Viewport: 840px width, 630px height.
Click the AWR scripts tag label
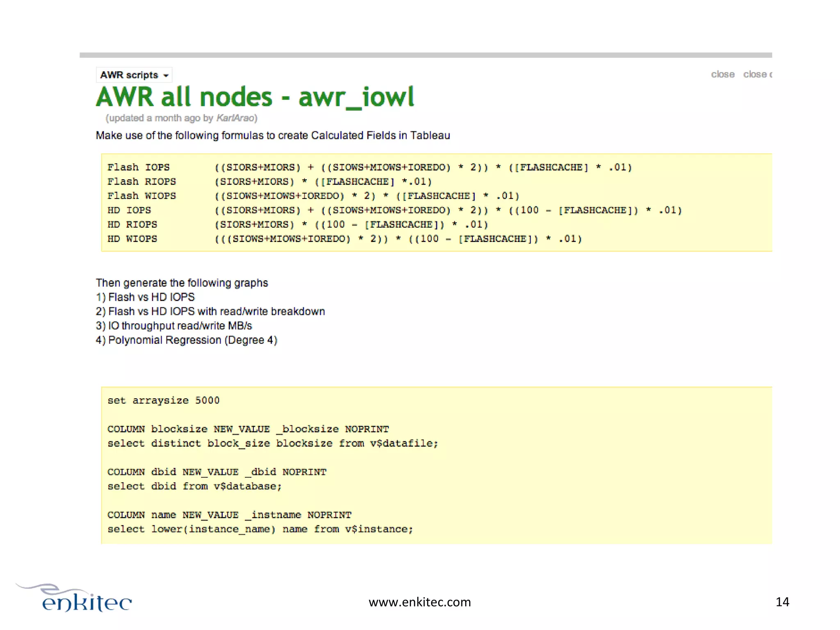click(x=129, y=75)
